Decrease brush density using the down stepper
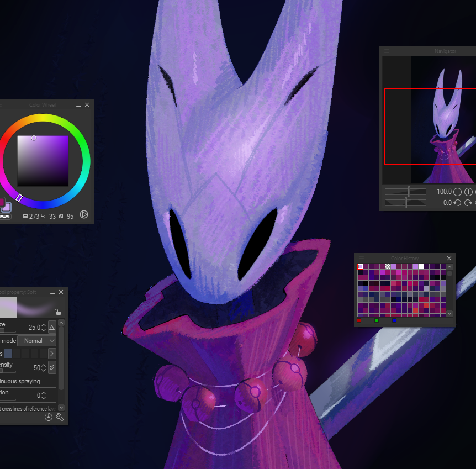The height and width of the screenshot is (469, 476). point(44,370)
